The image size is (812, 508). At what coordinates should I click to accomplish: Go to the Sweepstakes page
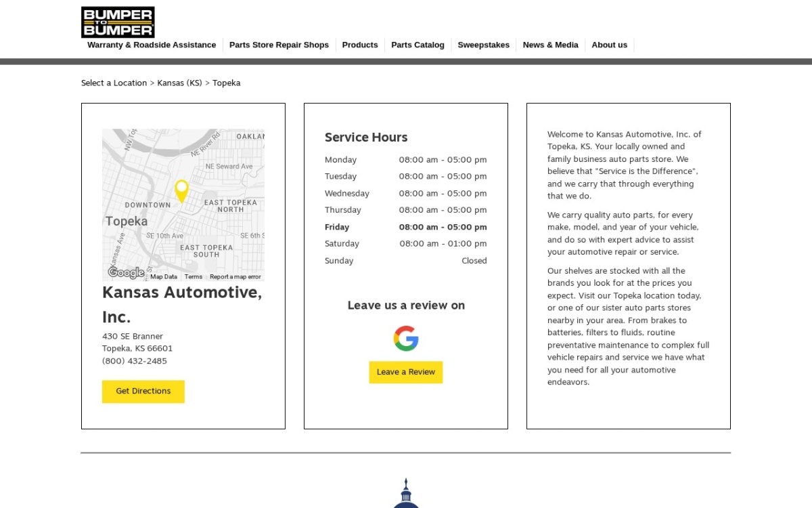click(484, 45)
